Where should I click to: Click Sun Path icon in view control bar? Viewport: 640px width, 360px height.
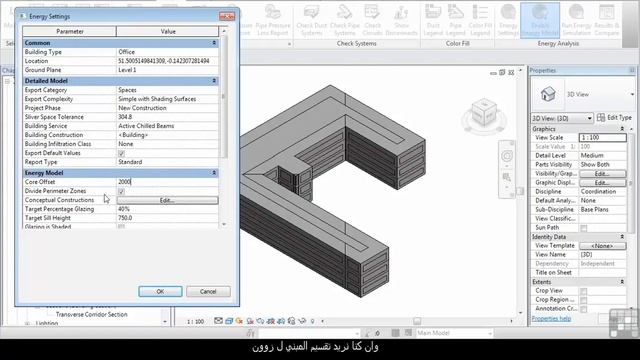pyautogui.click(x=239, y=321)
